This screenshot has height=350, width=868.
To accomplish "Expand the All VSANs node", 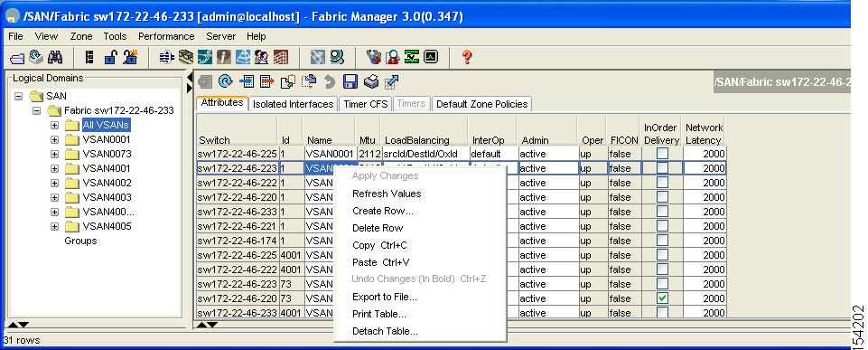I will 54,125.
